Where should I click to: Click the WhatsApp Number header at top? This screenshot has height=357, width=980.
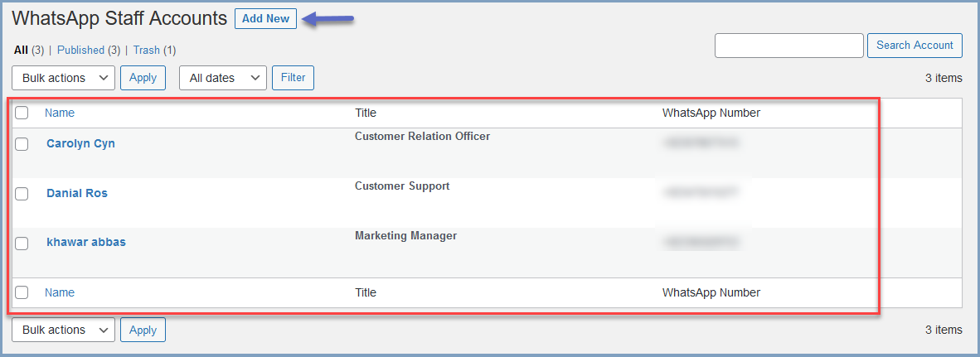(711, 113)
